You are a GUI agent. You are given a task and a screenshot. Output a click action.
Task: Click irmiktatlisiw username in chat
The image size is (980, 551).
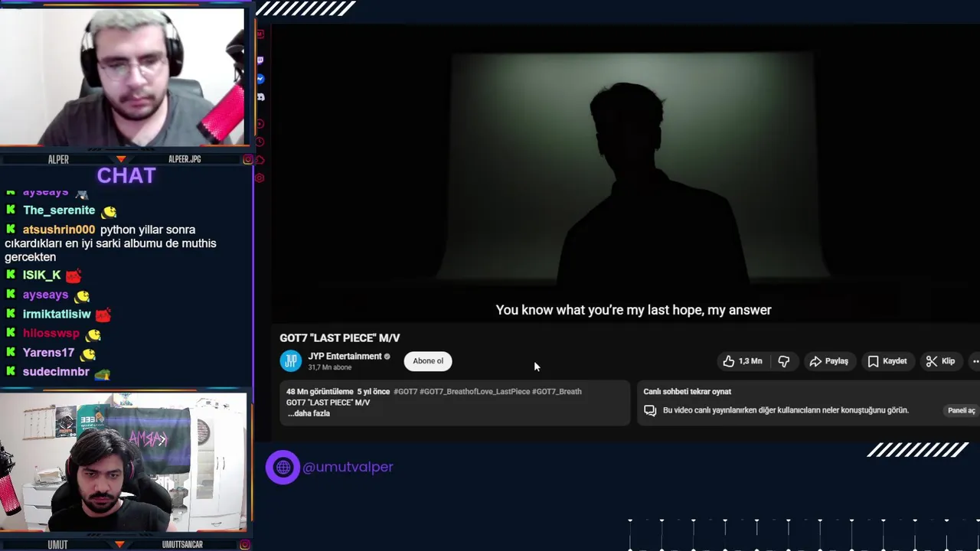(x=57, y=314)
